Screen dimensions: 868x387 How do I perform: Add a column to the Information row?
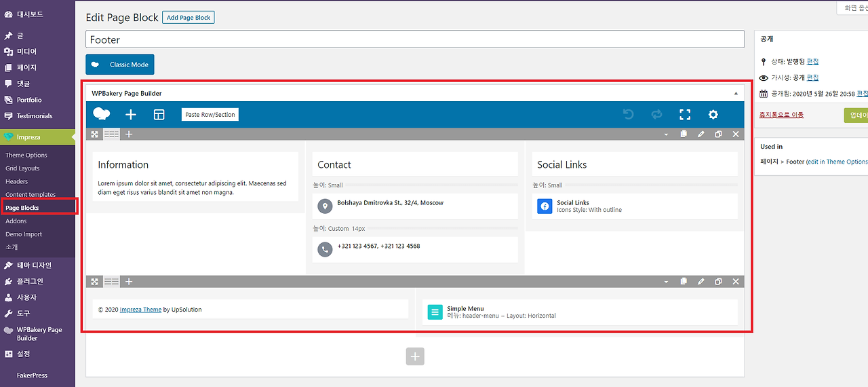[x=129, y=134]
